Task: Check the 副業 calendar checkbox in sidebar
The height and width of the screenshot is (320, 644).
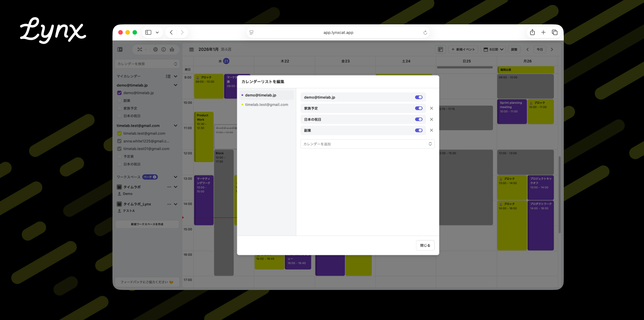Action: coord(120,101)
